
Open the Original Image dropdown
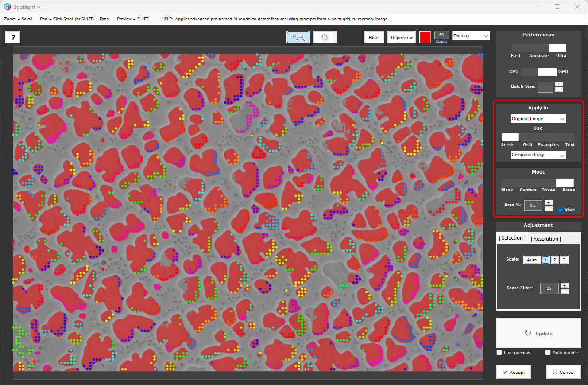[x=538, y=119]
